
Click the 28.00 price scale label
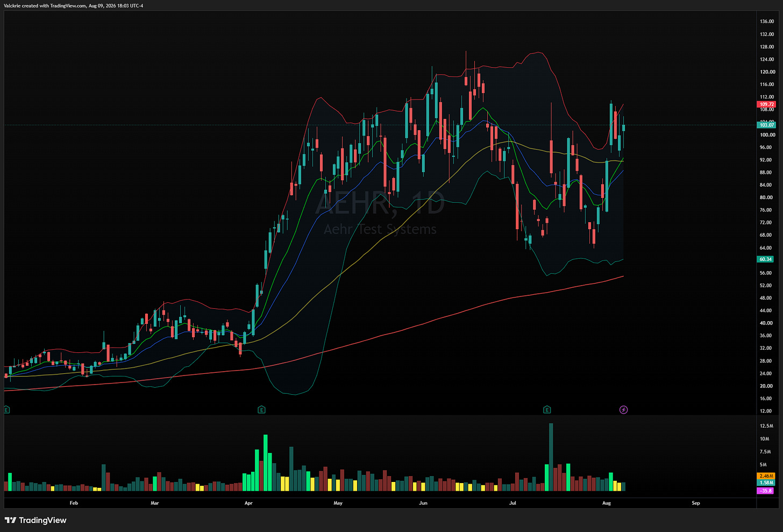point(766,361)
